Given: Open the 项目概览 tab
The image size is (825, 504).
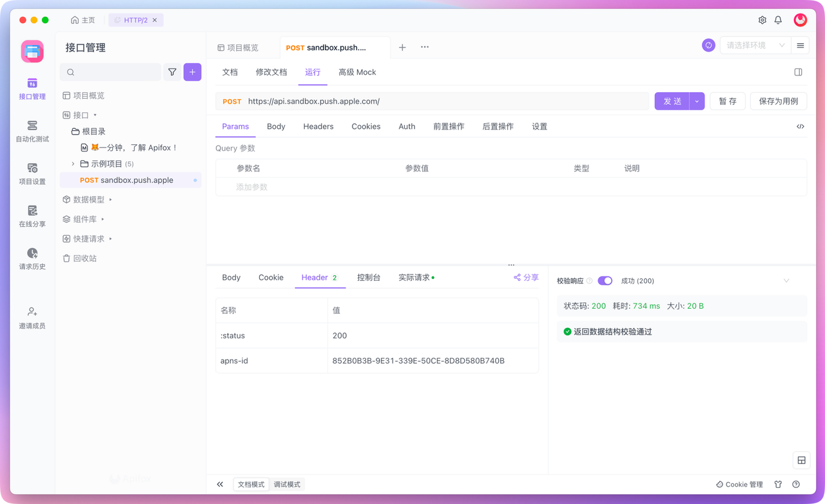Looking at the screenshot, I should click(238, 47).
